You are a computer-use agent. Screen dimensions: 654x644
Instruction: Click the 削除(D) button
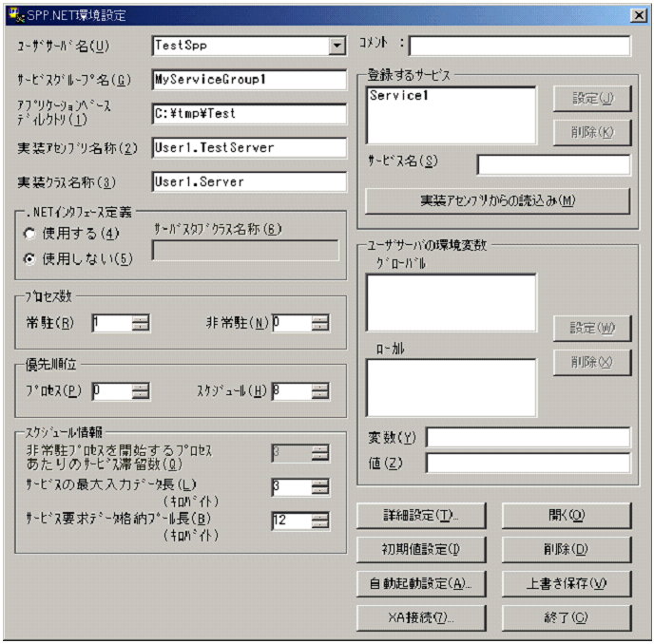pos(567,550)
